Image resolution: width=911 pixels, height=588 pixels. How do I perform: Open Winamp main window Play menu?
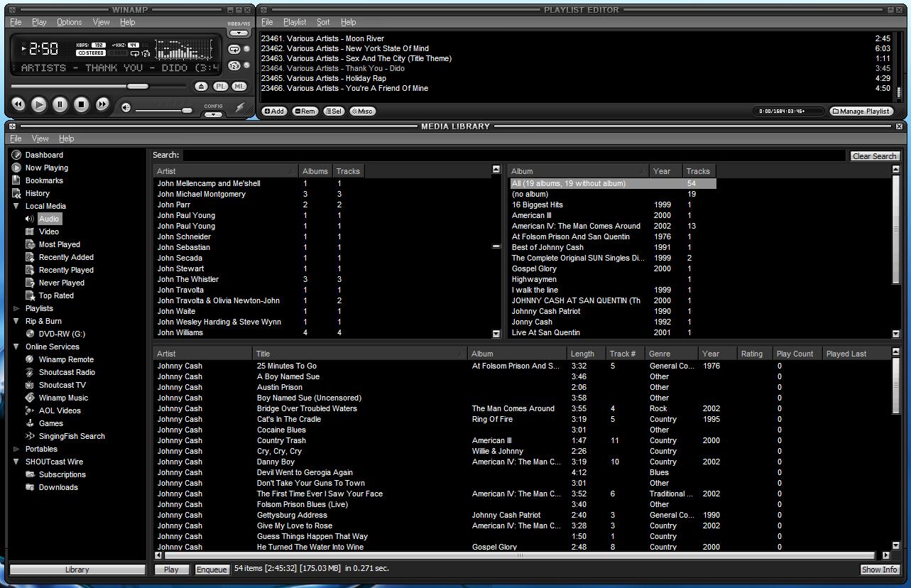click(39, 22)
